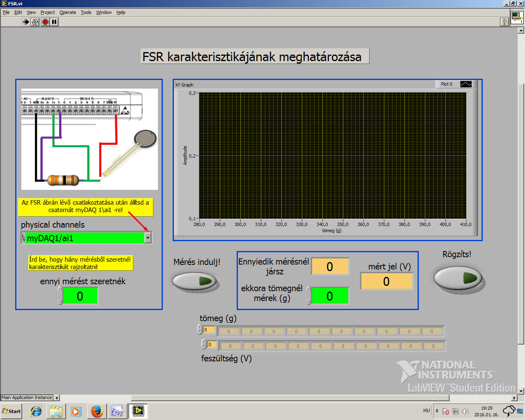Click the Windows Start button
The width and height of the screenshot is (525, 420).
click(11, 411)
